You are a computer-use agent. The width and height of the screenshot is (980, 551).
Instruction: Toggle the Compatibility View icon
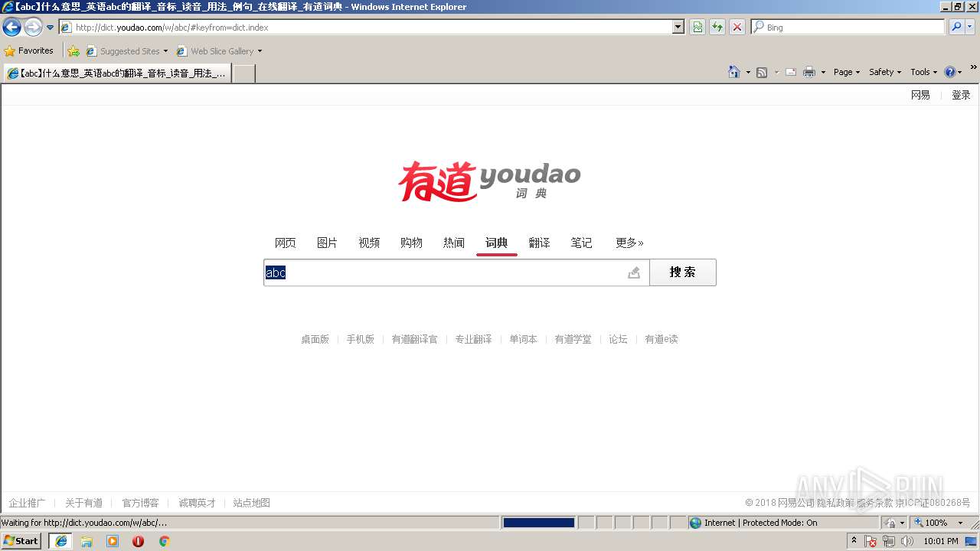(x=697, y=27)
